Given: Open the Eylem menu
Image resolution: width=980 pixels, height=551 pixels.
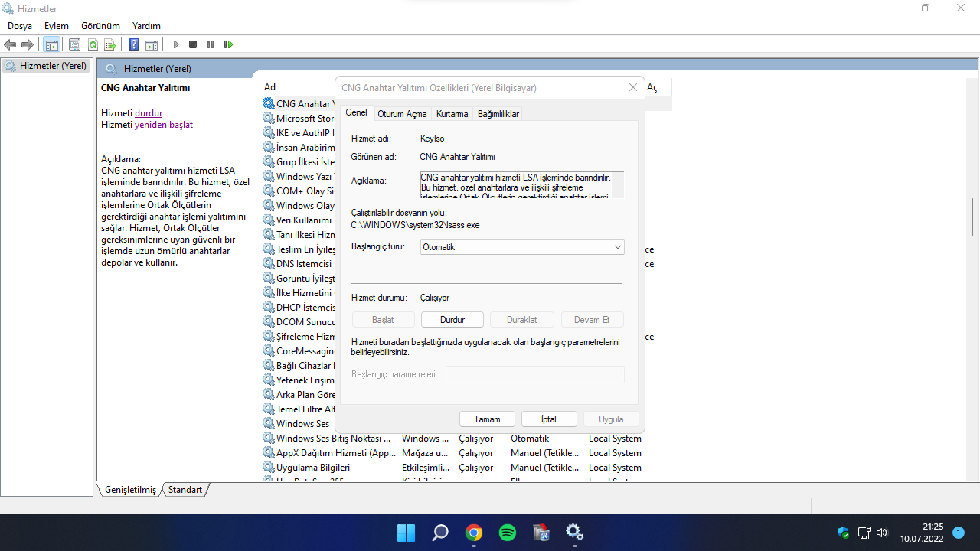Looking at the screenshot, I should click(x=57, y=26).
